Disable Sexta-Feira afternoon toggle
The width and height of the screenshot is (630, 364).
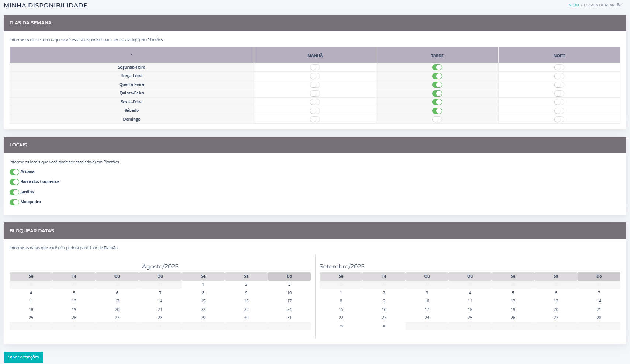click(437, 102)
